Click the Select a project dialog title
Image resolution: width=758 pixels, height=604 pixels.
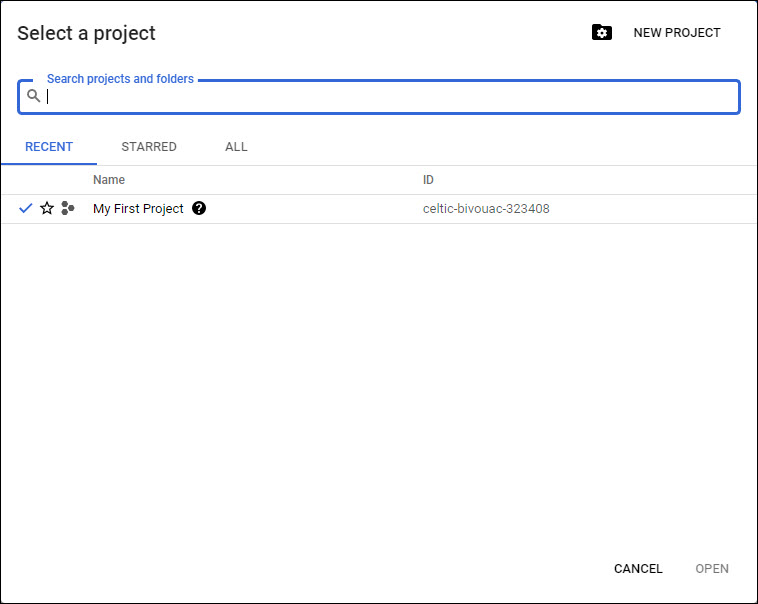[87, 33]
